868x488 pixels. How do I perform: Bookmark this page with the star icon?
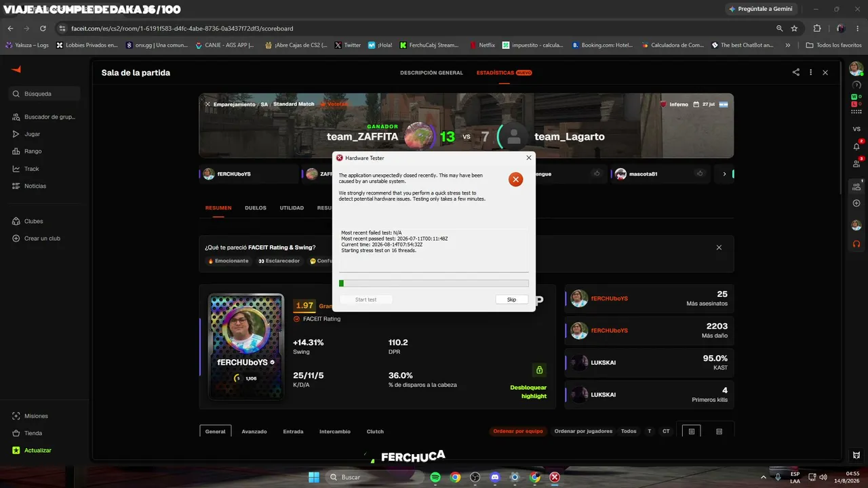coord(794,28)
